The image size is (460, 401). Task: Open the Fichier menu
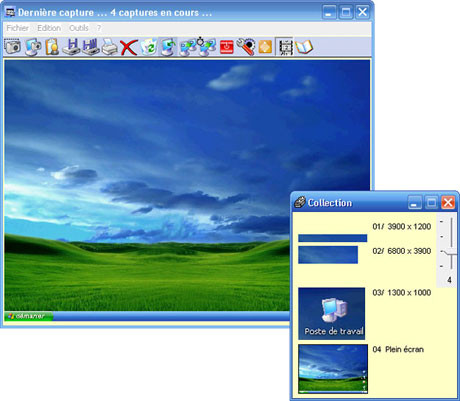click(x=18, y=28)
